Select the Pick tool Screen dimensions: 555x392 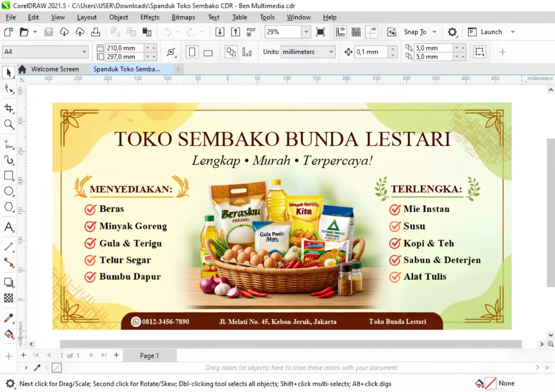coord(9,72)
